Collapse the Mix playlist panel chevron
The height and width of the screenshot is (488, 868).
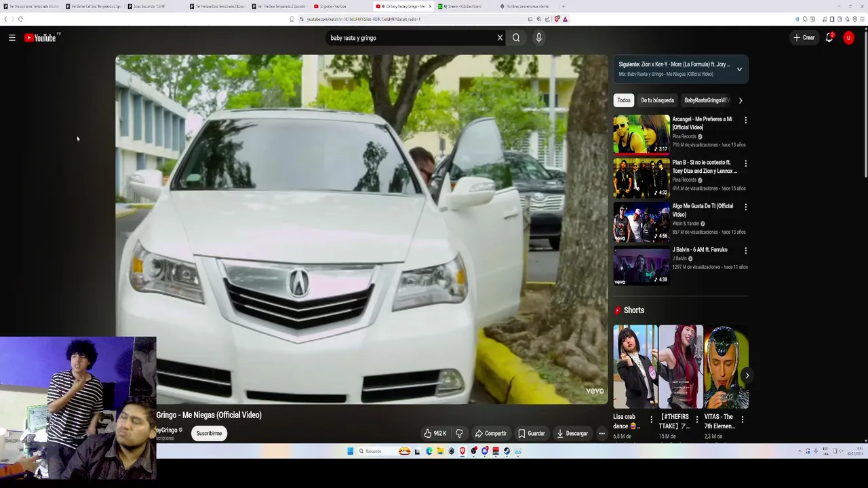click(x=739, y=69)
